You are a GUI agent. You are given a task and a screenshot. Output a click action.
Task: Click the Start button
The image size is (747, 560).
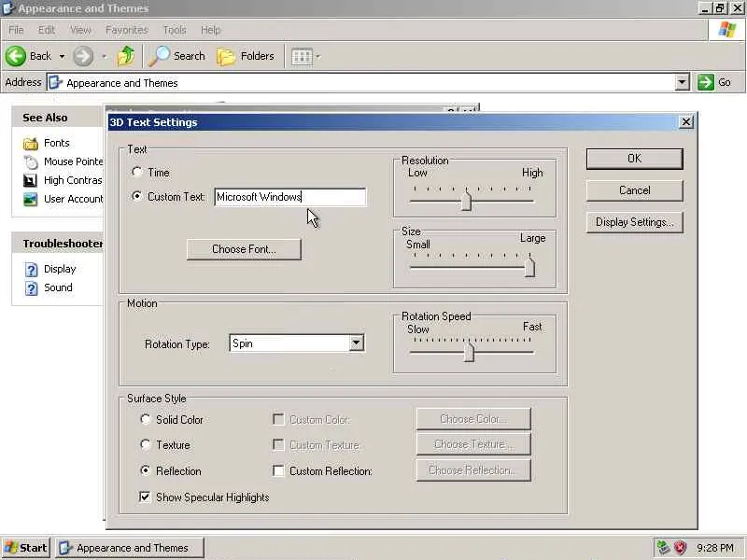(x=26, y=548)
